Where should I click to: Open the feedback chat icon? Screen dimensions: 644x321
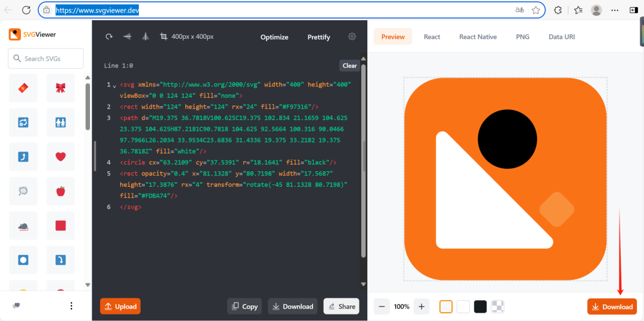coord(17,305)
